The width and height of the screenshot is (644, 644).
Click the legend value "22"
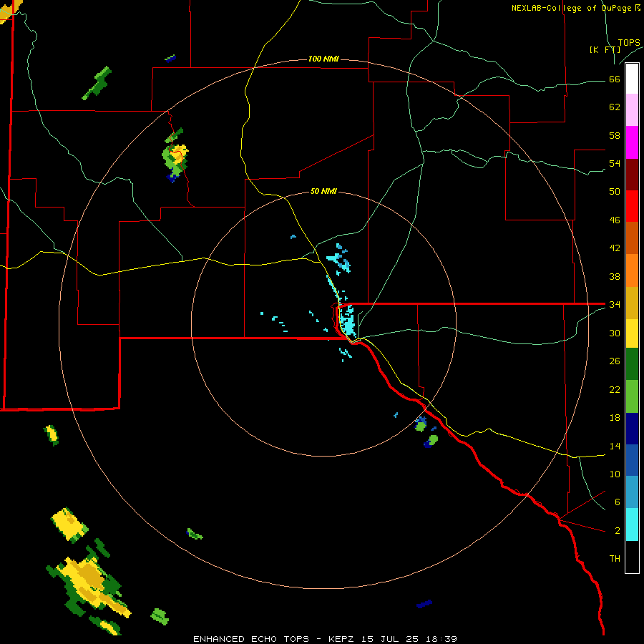pyautogui.click(x=615, y=389)
